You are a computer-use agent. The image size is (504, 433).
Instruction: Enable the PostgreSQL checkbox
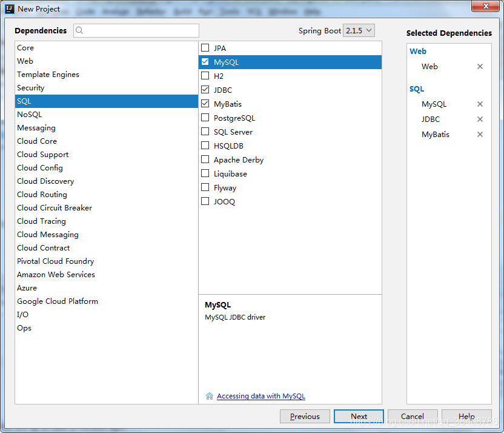(x=205, y=118)
